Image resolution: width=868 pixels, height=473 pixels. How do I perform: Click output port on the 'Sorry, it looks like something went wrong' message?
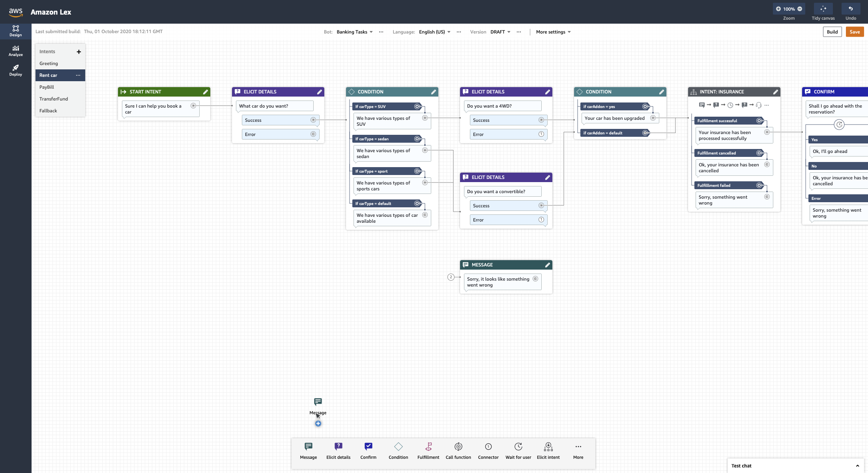[x=535, y=279]
